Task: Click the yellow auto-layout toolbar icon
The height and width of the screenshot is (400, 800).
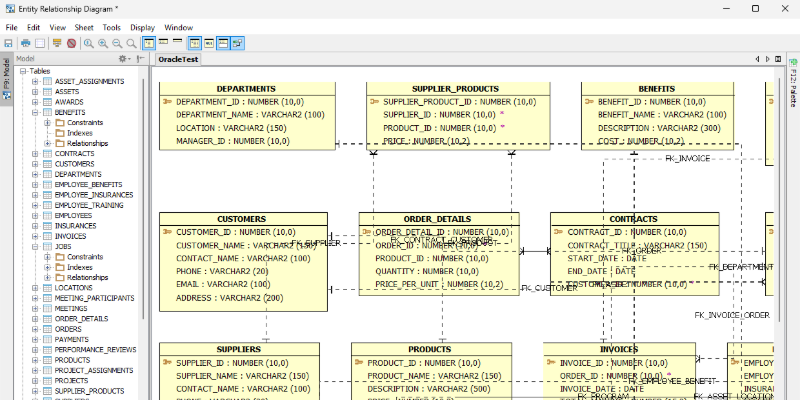Action: [57, 43]
